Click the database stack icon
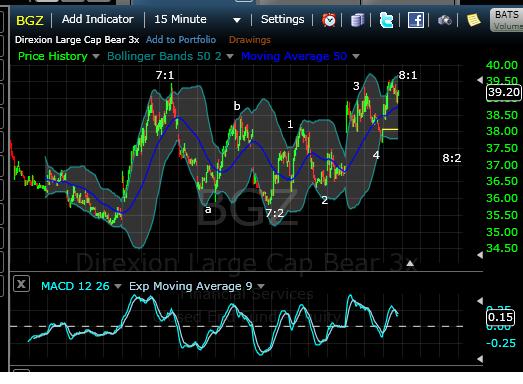This screenshot has width=523, height=384. [x=357, y=20]
